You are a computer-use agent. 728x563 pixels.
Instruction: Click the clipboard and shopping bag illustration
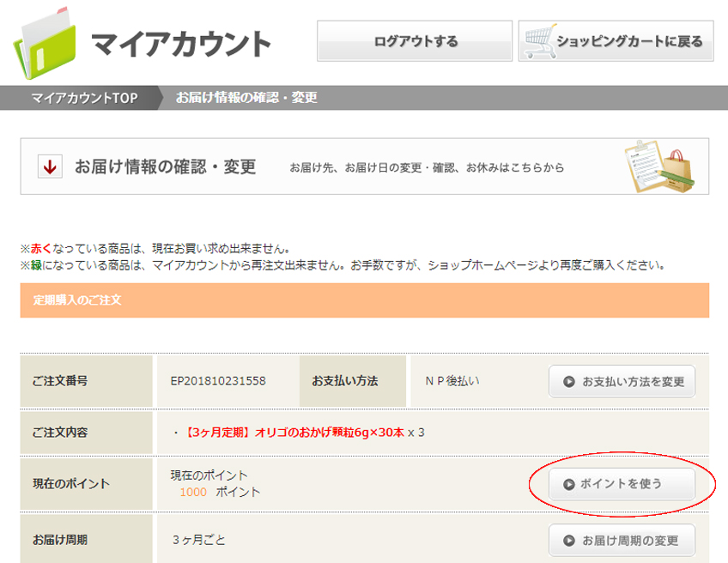pos(659,166)
